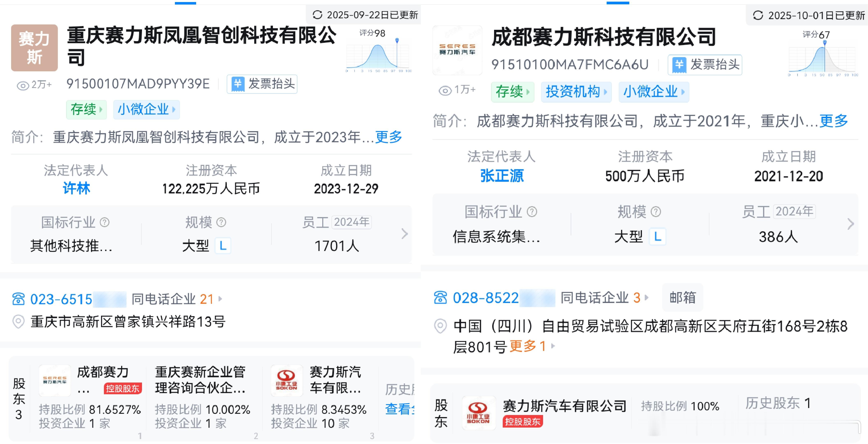The width and height of the screenshot is (868, 444).
Task: Open 发票抬头 for 成都赛力斯科技
Action: coord(705,65)
